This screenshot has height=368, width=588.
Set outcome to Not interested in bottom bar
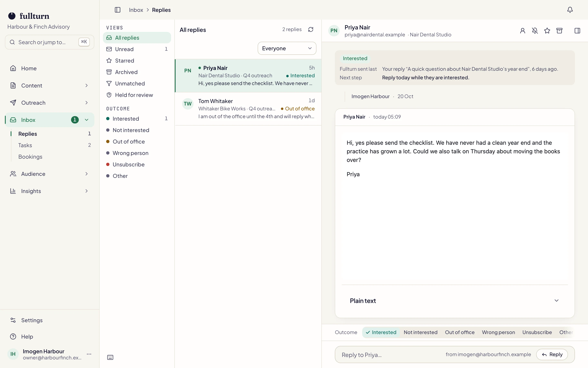tap(420, 332)
